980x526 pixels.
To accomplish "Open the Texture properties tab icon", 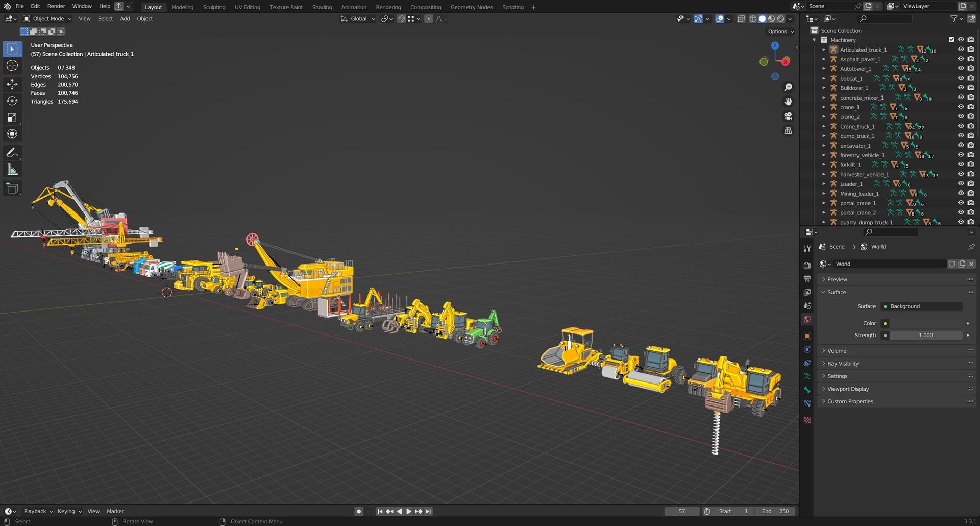I will coord(807,420).
